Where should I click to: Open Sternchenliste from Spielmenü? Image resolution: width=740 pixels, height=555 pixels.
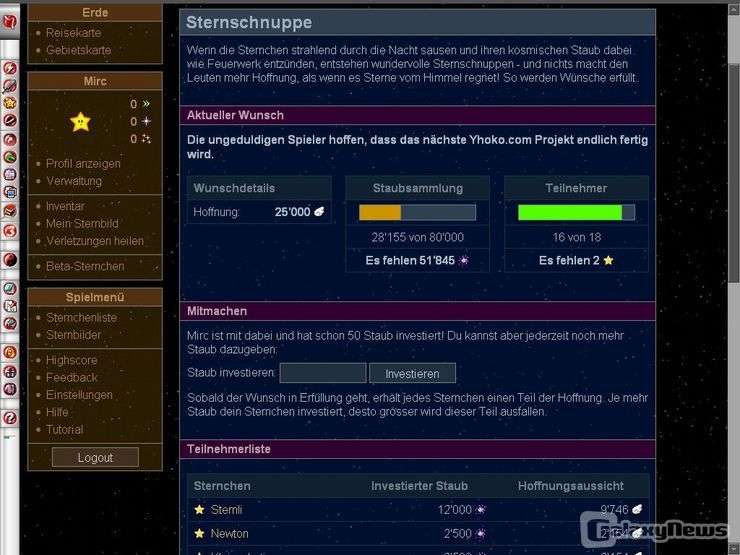point(81,318)
